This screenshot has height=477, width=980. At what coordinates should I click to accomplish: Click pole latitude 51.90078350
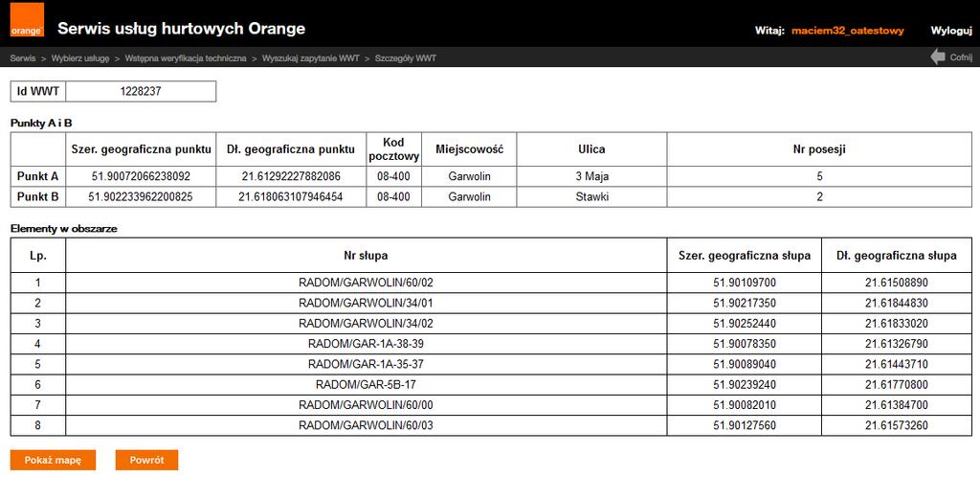(x=745, y=344)
